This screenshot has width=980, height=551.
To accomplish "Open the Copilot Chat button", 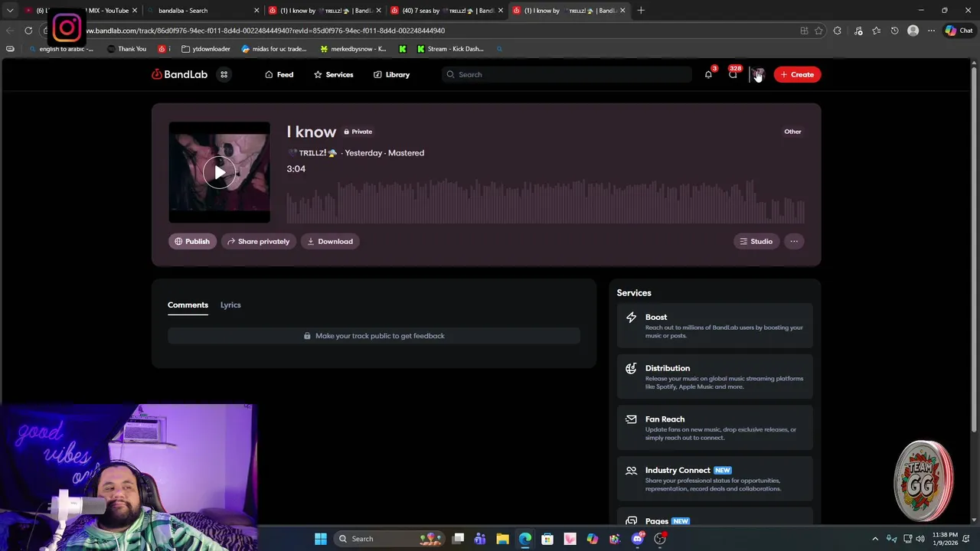I will (x=959, y=31).
